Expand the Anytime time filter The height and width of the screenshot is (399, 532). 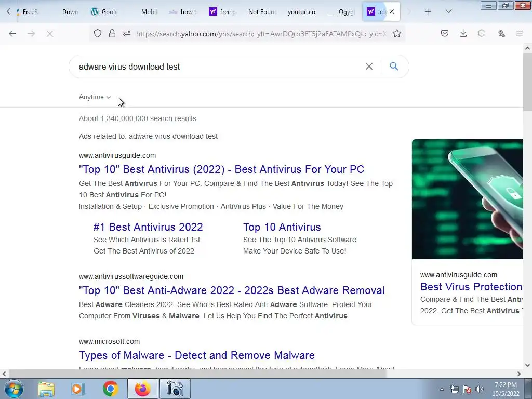[x=95, y=97]
